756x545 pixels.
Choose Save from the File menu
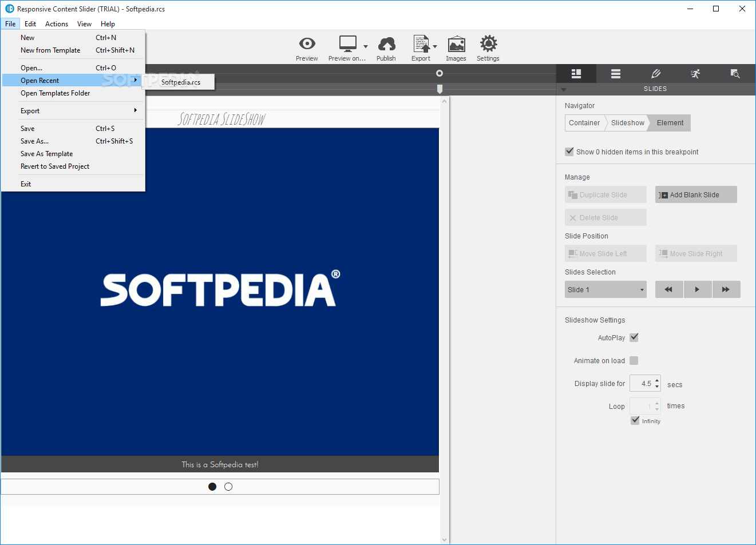tap(73, 129)
